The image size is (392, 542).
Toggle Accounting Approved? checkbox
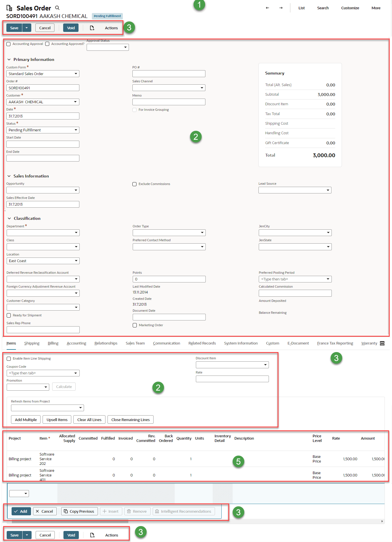[47, 44]
